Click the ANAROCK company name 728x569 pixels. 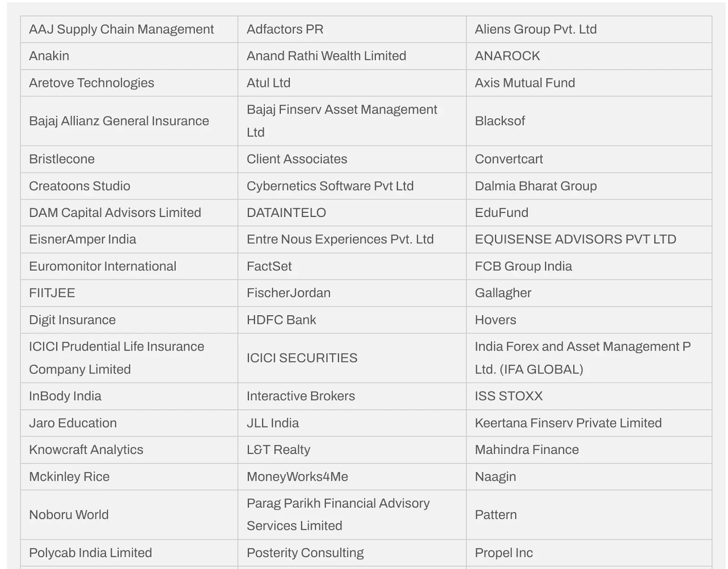point(507,56)
